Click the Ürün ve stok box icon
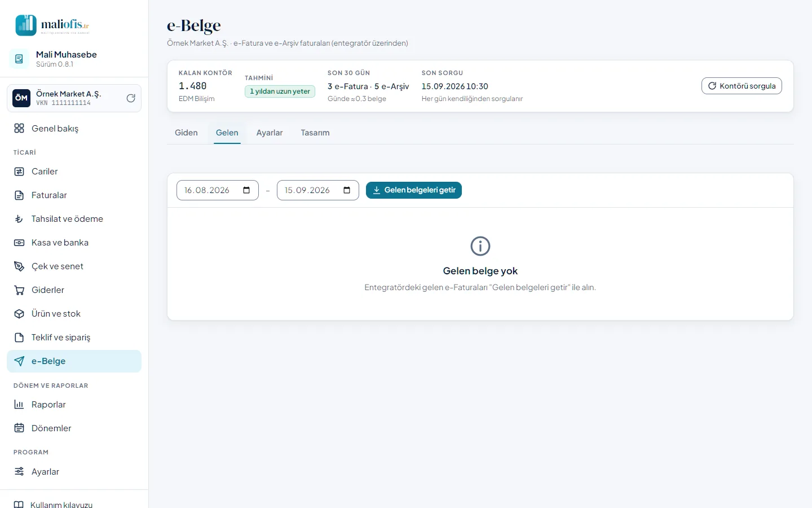 pos(19,314)
